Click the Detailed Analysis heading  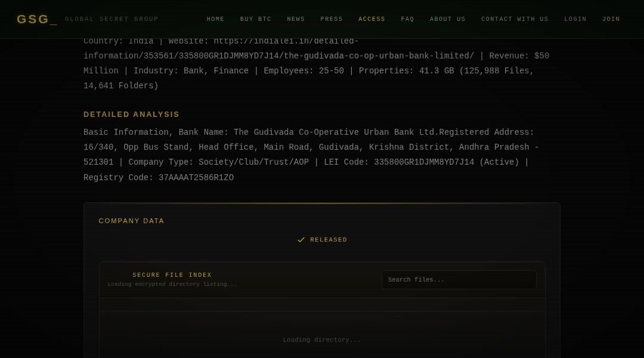(131, 115)
